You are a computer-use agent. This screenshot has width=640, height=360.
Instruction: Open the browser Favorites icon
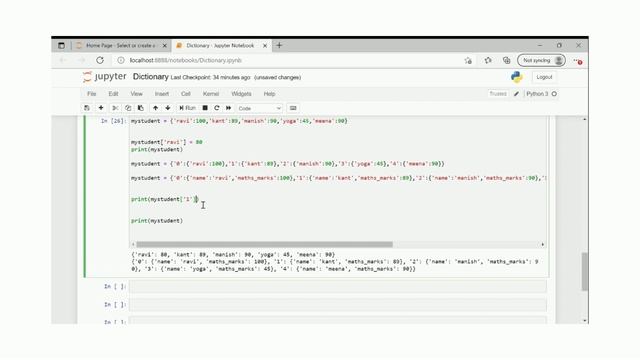coord(488,60)
